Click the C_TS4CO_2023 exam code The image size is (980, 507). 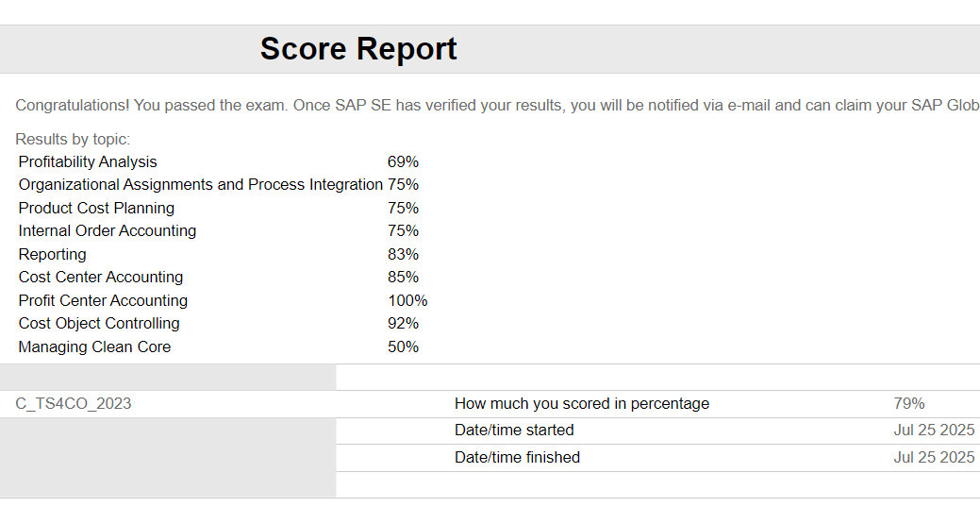[74, 403]
